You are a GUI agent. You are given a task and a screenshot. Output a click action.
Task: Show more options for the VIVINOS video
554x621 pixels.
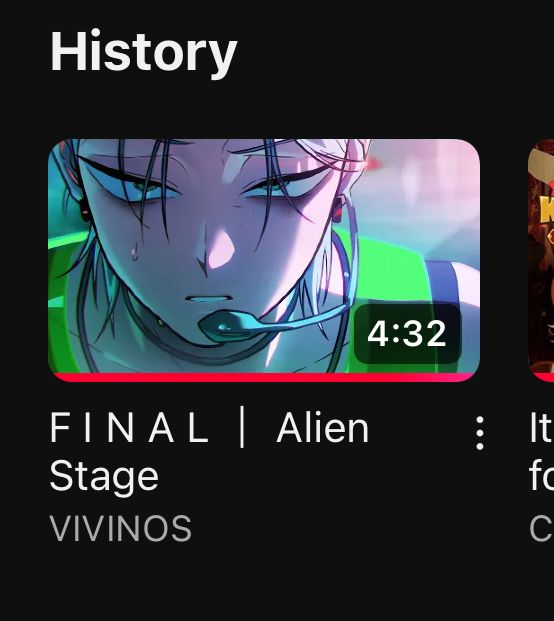click(x=480, y=433)
